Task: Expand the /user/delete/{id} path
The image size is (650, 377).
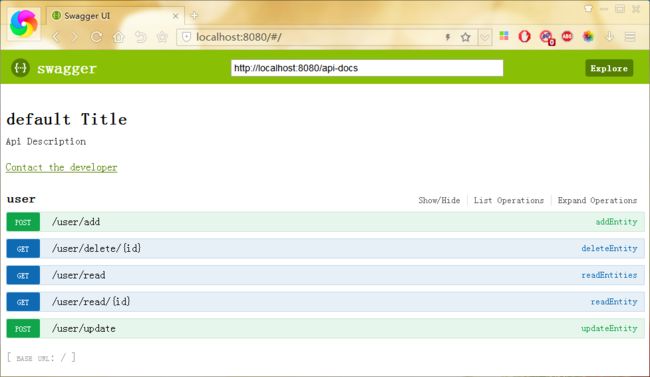Action: pos(96,248)
